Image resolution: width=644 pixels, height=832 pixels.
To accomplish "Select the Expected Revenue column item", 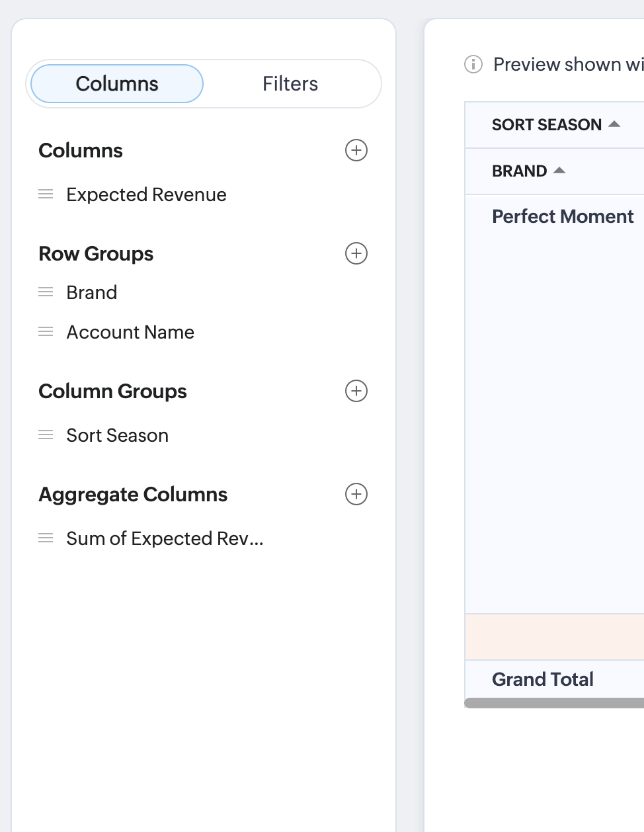I will point(146,194).
